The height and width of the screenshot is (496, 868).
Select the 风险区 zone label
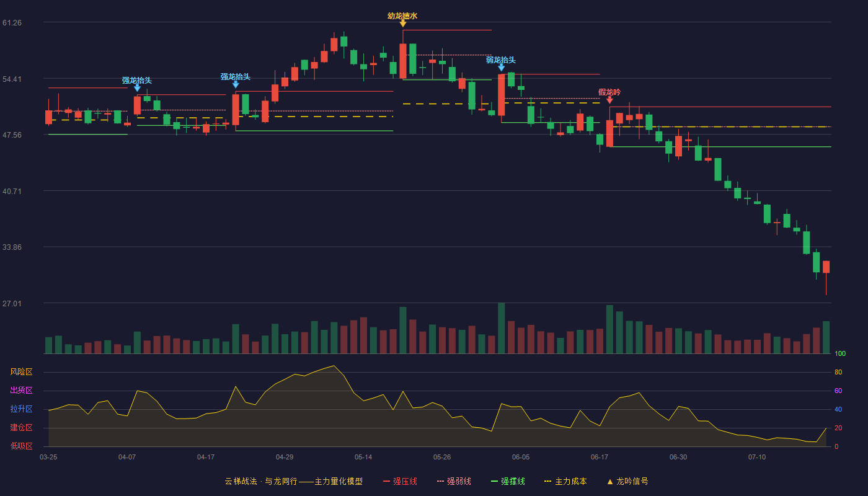click(21, 372)
